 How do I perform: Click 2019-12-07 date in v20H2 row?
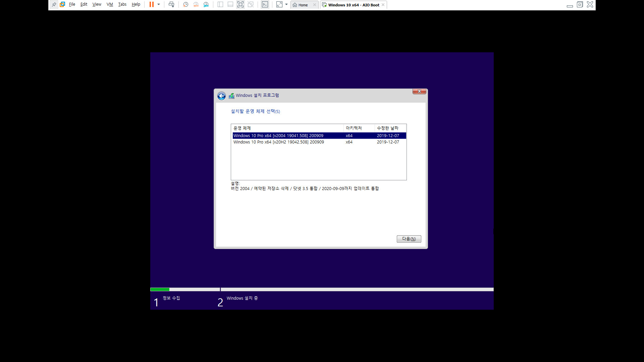(388, 142)
